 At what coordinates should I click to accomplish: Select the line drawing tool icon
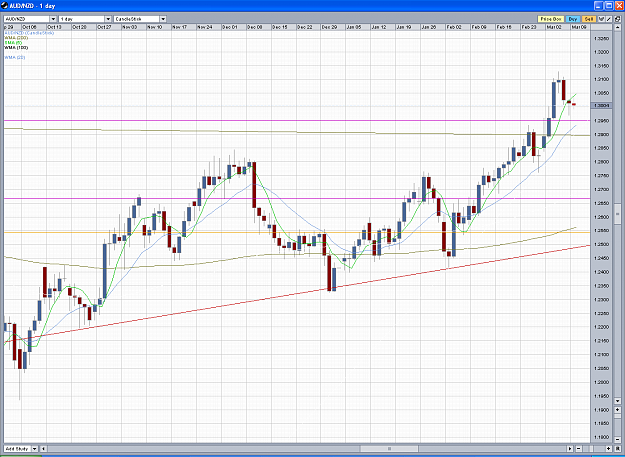609,19
